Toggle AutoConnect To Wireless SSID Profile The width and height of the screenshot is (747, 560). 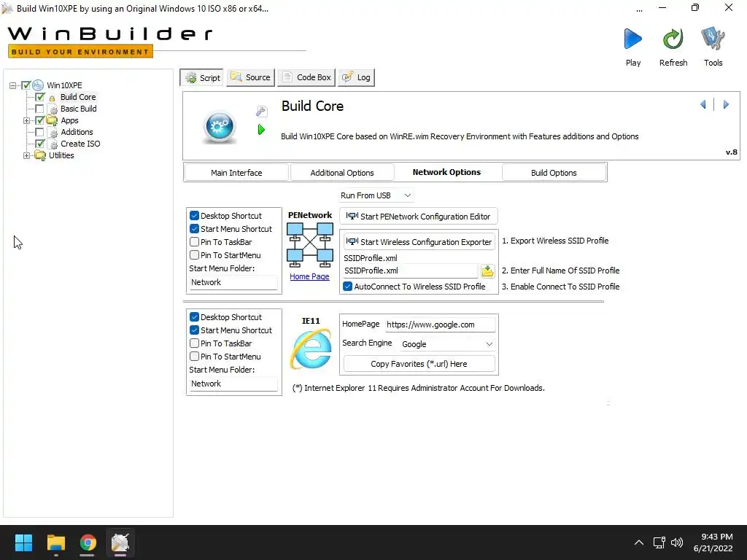click(348, 287)
